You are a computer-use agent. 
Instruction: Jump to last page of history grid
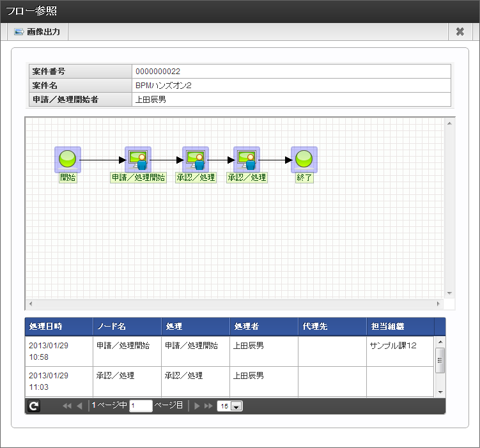[x=208, y=406]
